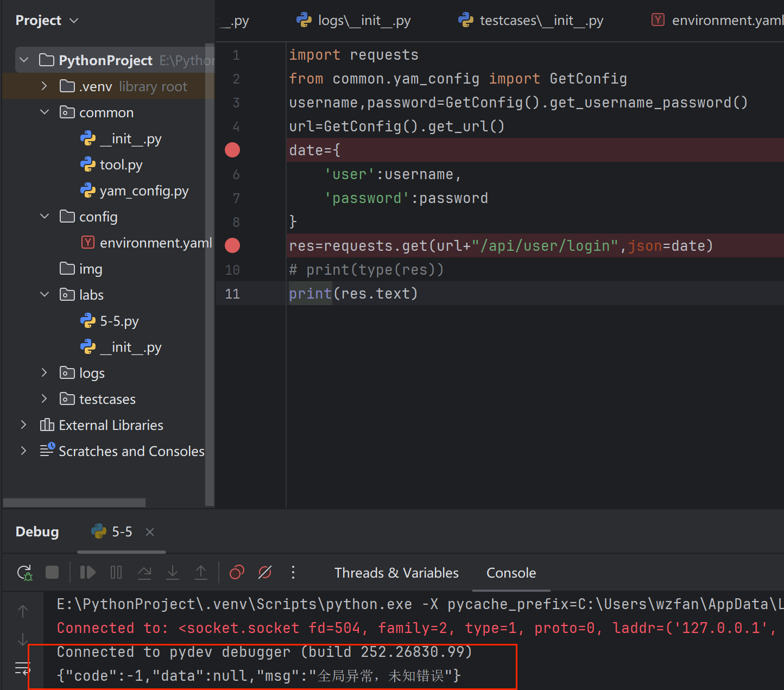Select environment.yaml in the config folder

pyautogui.click(x=155, y=243)
